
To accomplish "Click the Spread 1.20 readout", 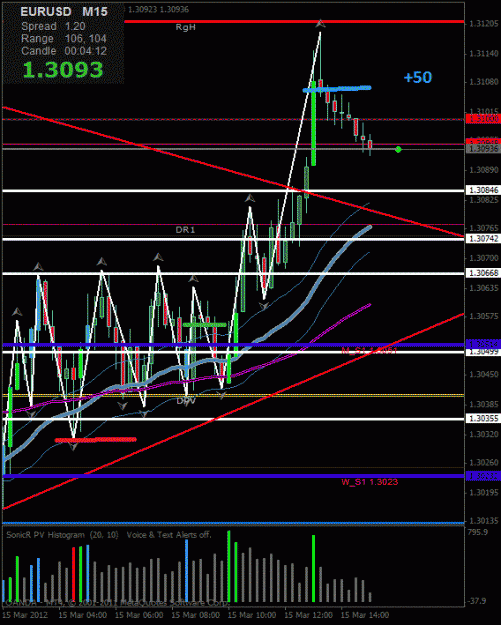I will [53, 26].
